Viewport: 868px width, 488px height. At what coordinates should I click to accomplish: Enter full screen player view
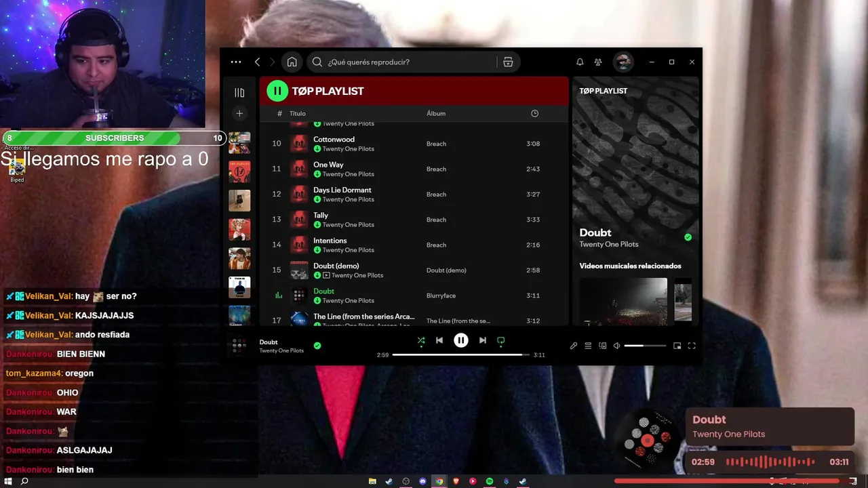pos(692,346)
